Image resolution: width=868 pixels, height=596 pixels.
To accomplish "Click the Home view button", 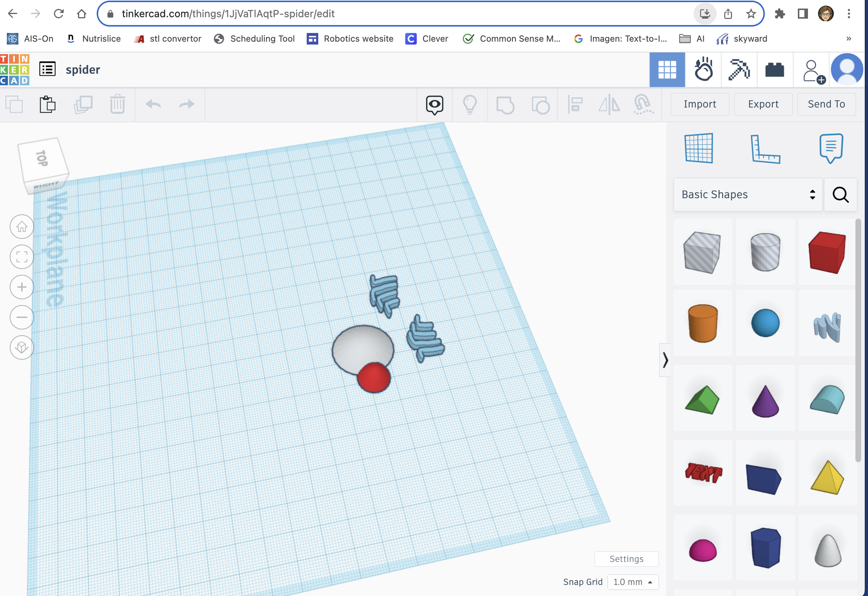I will (x=22, y=227).
